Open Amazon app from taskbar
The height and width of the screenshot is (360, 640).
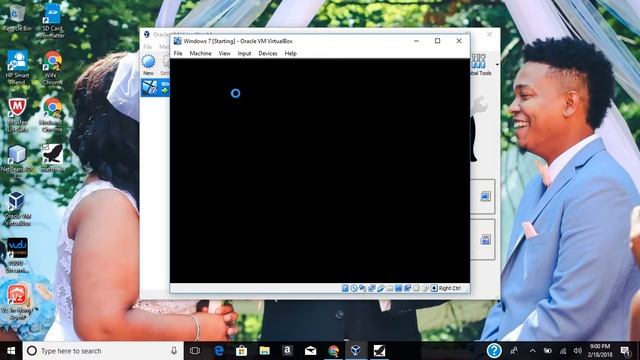coord(287,351)
